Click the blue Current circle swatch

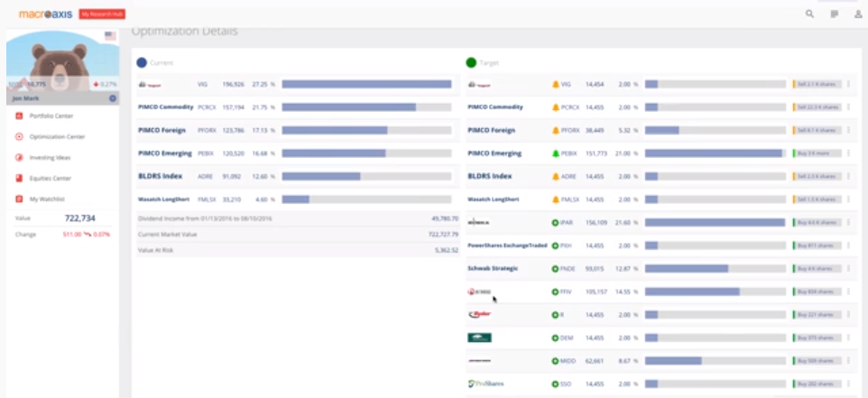(x=142, y=63)
